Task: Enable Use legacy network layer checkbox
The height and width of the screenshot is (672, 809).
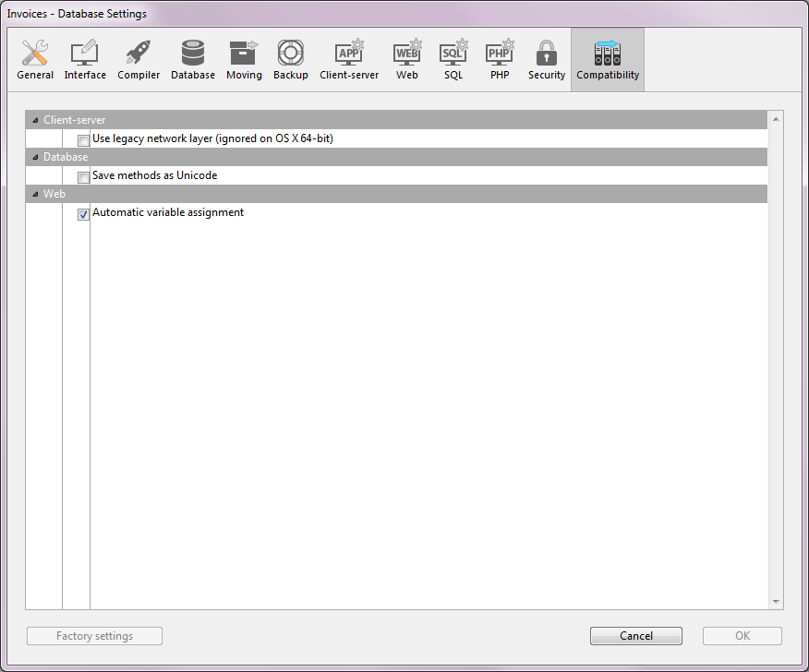Action: tap(83, 140)
